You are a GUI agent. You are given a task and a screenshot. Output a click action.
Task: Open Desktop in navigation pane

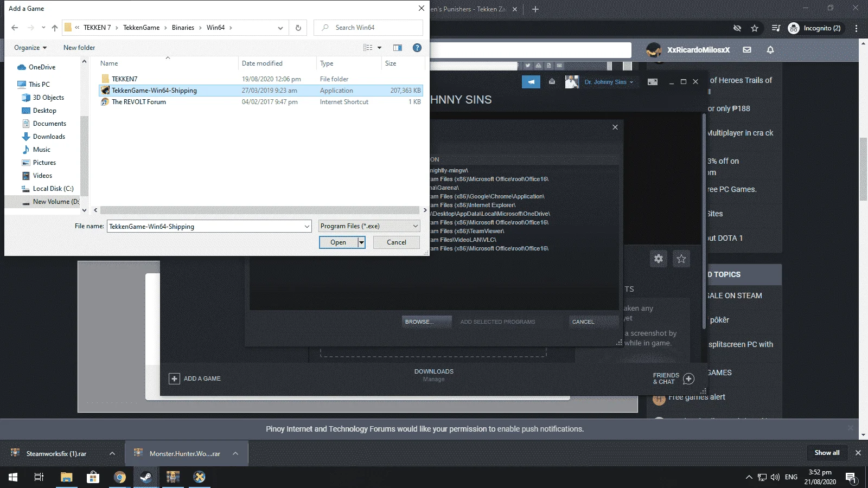tap(44, 111)
